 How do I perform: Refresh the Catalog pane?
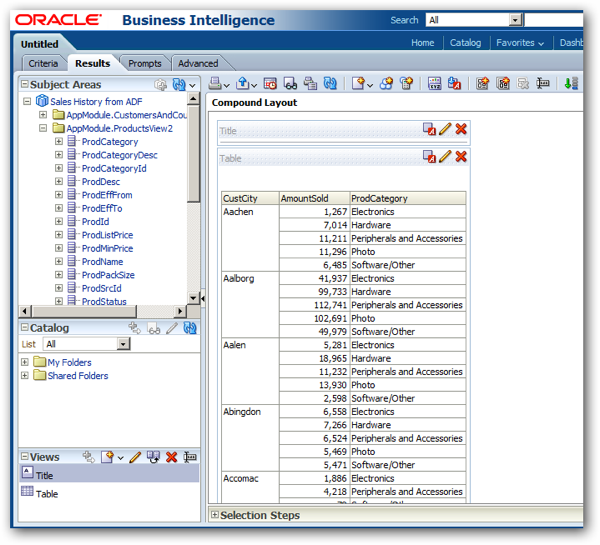tap(190, 328)
